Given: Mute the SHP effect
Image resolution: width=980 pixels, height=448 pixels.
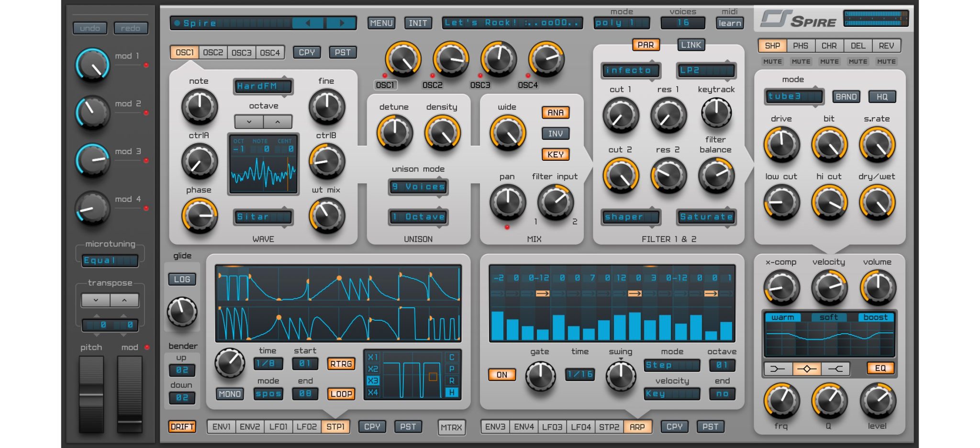Looking at the screenshot, I should (772, 61).
